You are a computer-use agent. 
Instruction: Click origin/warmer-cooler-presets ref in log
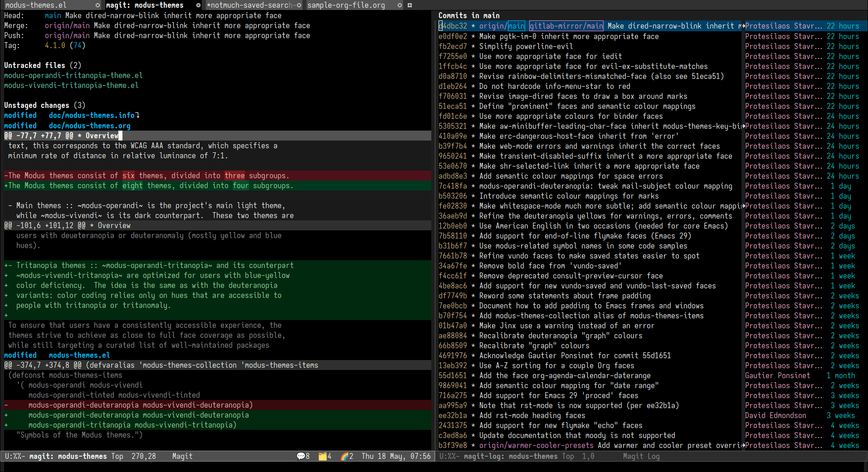[536, 445]
